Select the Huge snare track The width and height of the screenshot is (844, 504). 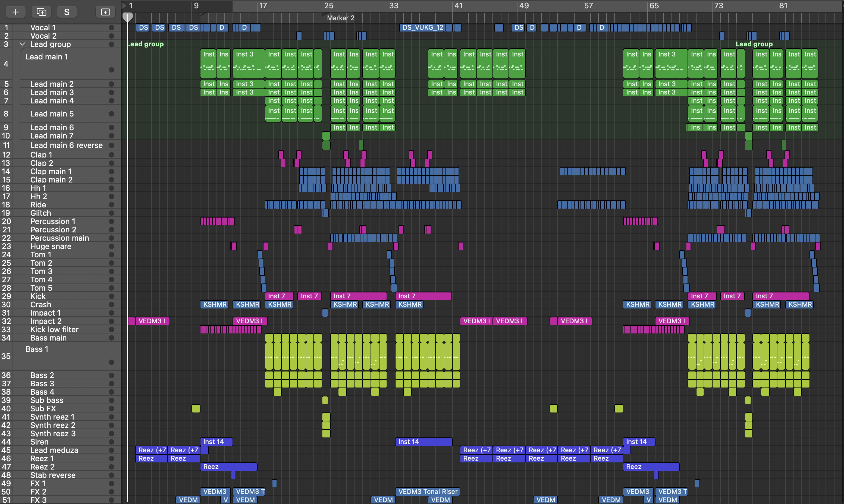[x=51, y=246]
